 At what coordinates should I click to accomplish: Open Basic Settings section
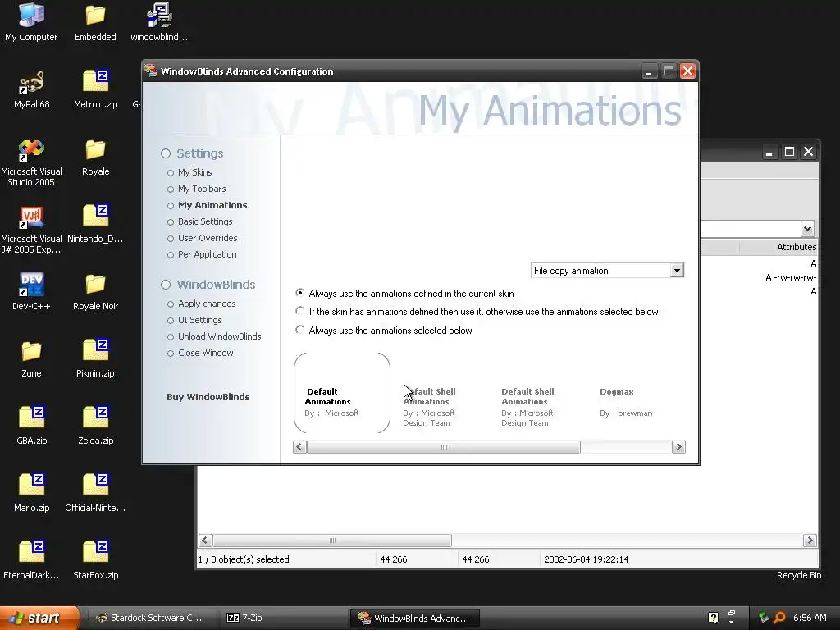[x=205, y=221]
